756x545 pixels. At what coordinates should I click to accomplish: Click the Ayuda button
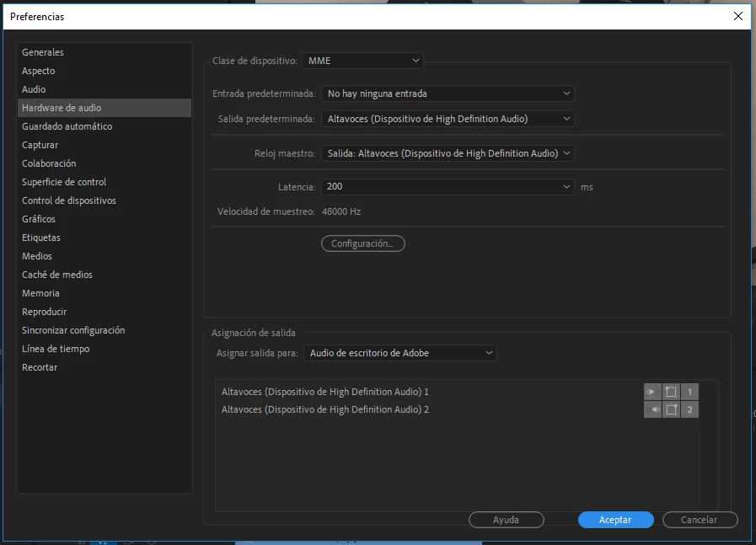(x=507, y=520)
